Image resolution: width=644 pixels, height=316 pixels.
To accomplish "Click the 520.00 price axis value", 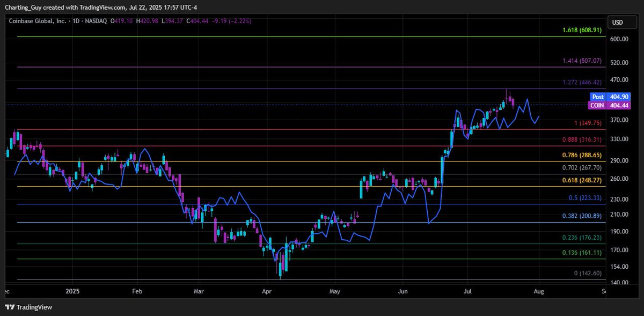I will tap(619, 63).
